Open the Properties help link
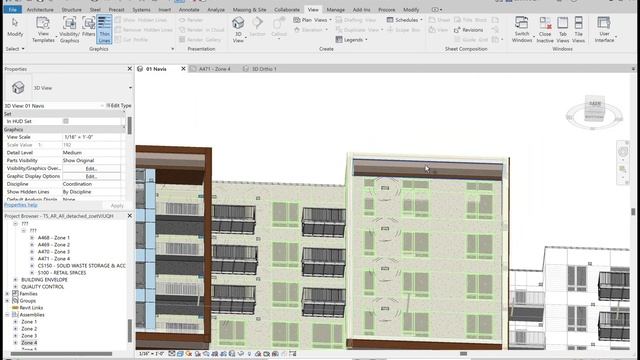 21,205
